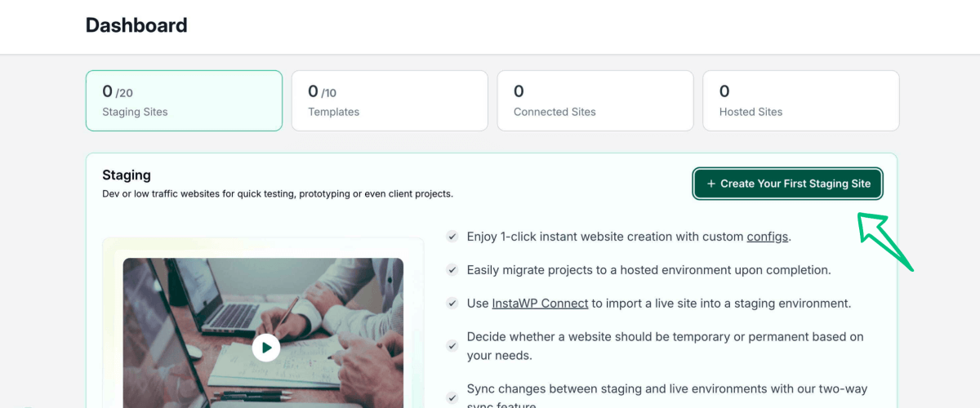Image resolution: width=980 pixels, height=408 pixels.
Task: Click the 0/10 templates count
Action: 322,92
